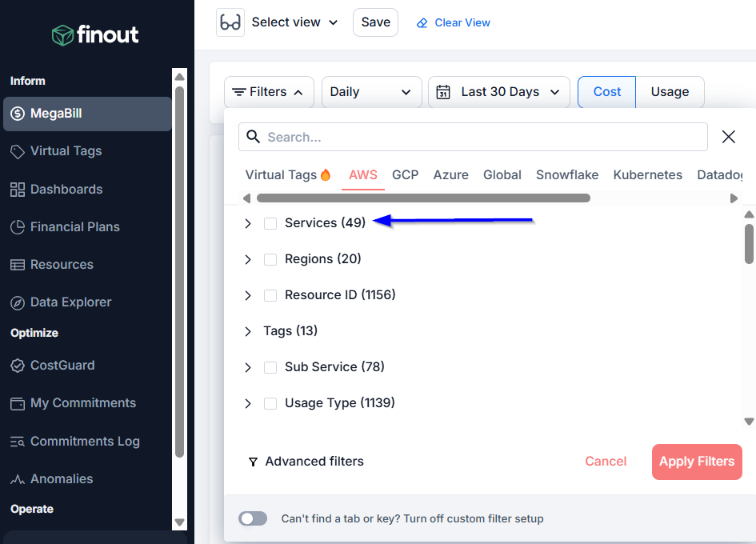This screenshot has width=756, height=544.
Task: Expand the Sub Service (78) chevron
Action: pyautogui.click(x=248, y=367)
